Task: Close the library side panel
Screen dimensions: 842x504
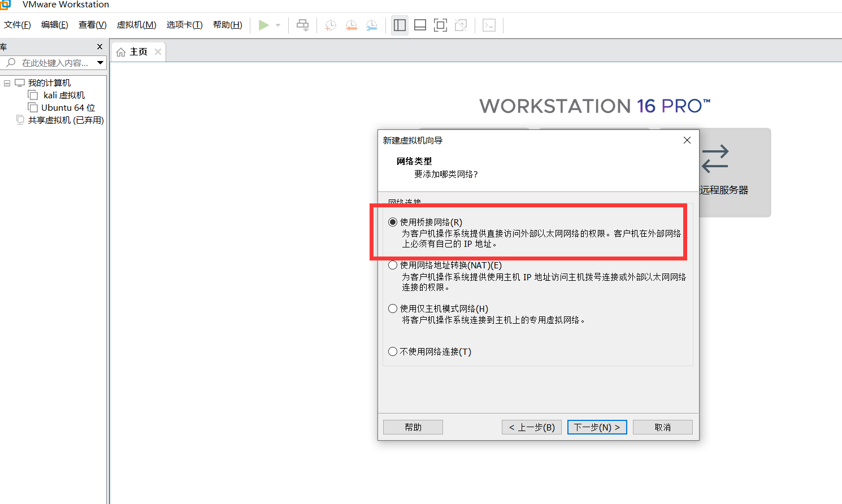Action: (100, 47)
